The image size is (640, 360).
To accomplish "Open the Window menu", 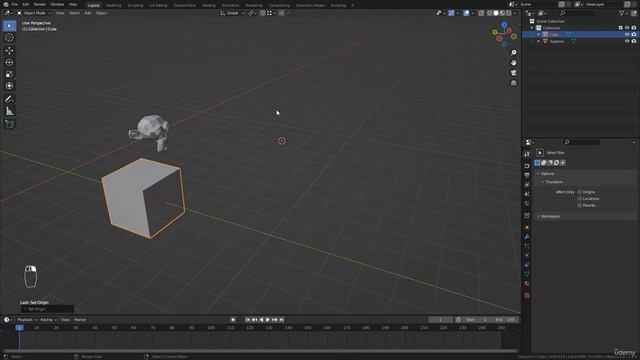I will tap(57, 4).
